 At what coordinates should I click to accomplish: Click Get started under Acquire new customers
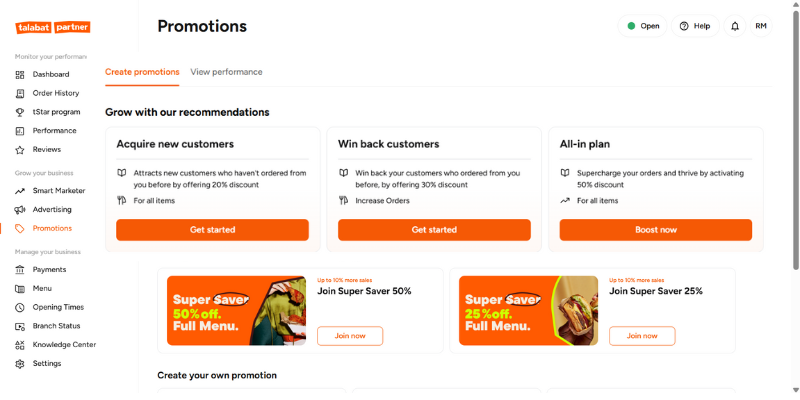[212, 230]
